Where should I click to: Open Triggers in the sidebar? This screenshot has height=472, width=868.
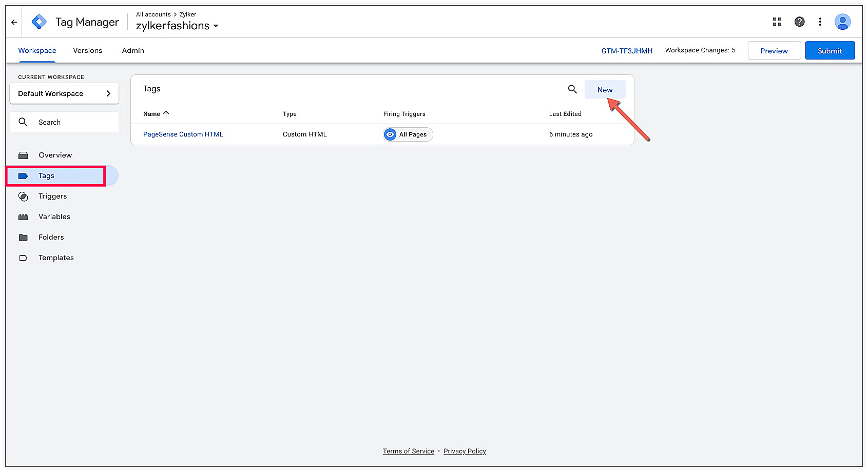coord(52,196)
